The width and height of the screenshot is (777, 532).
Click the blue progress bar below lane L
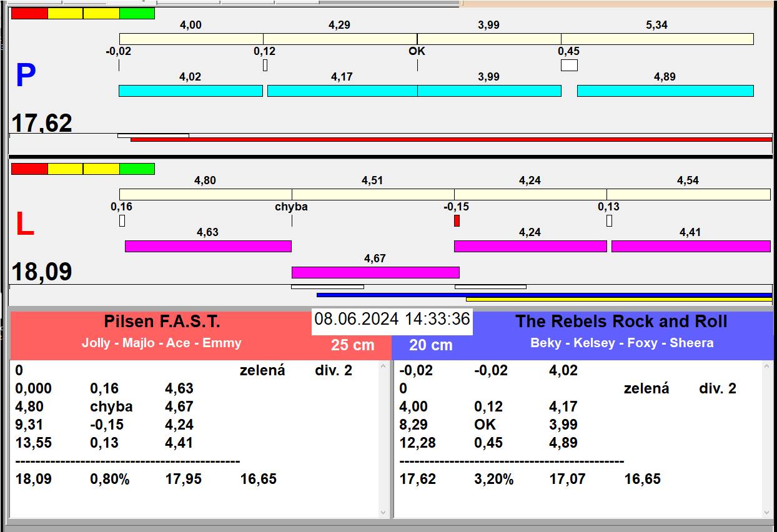coord(543,295)
